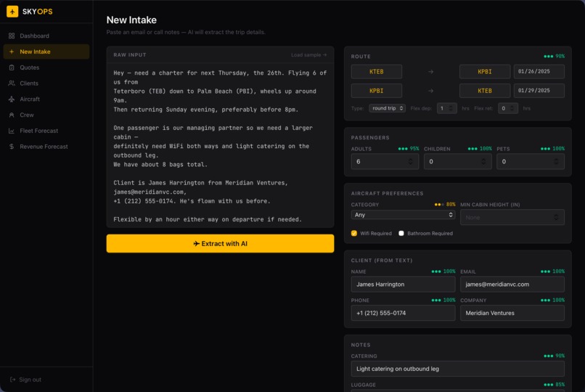Screen dimensions: 585x392
Task: Click the return leg KPBI origin field
Action: [377, 91]
